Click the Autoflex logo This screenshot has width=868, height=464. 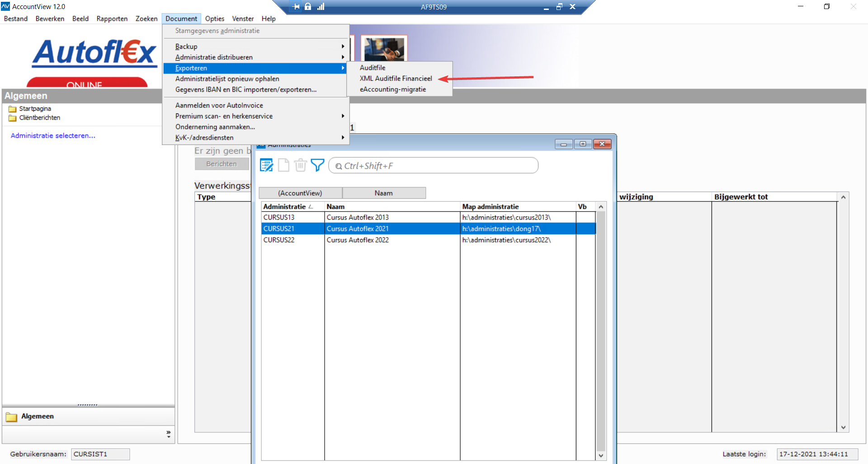point(94,52)
